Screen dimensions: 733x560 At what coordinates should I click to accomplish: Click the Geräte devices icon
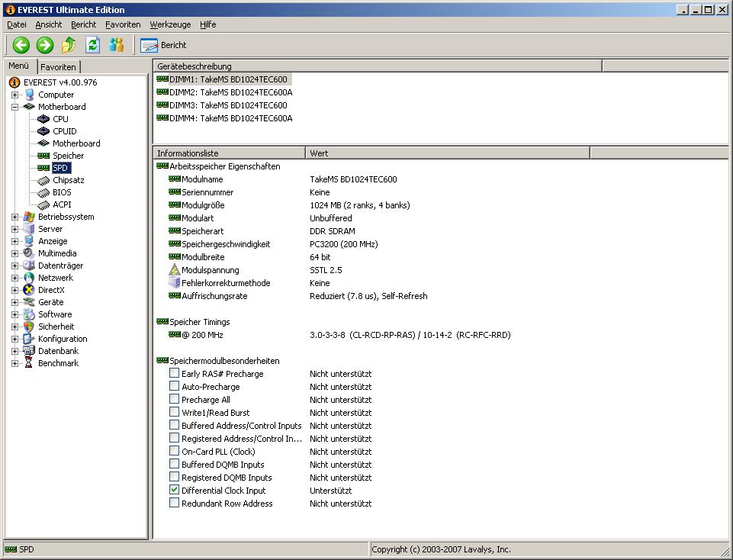point(29,302)
